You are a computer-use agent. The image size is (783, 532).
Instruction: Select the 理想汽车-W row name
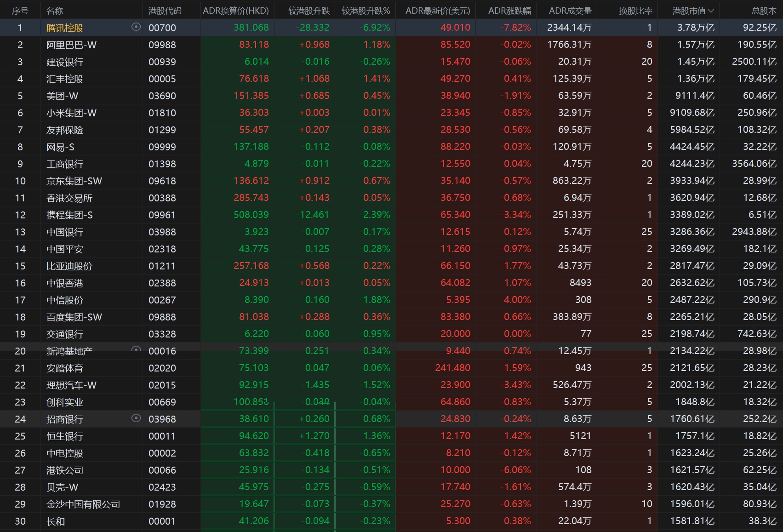point(71,385)
